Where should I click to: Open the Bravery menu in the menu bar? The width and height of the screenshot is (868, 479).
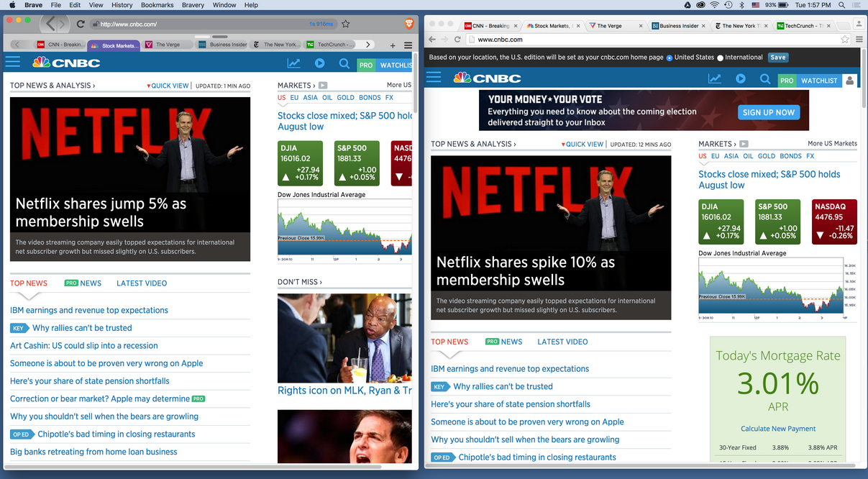click(x=193, y=5)
